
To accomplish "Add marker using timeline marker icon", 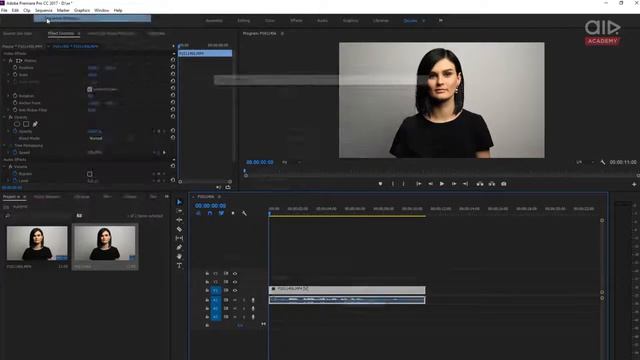I will tap(233, 213).
